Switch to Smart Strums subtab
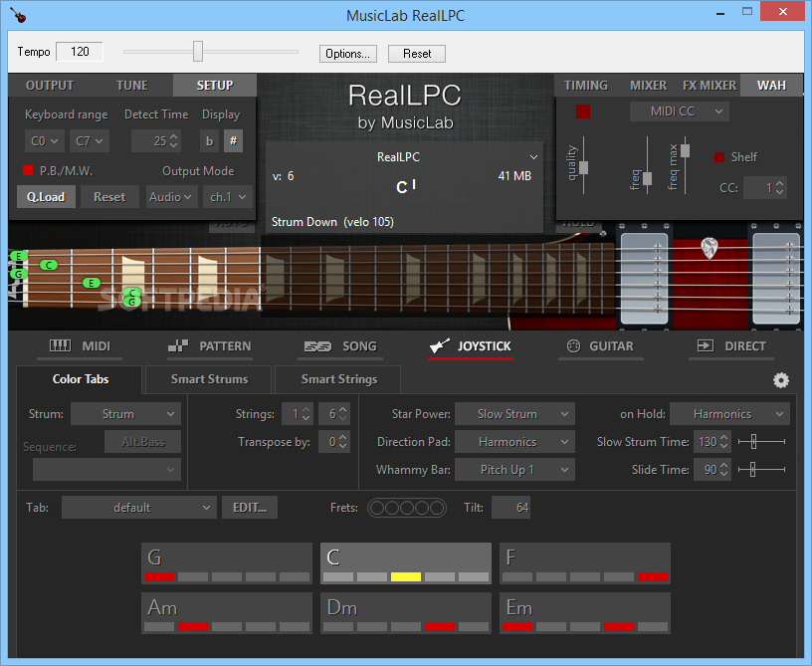The image size is (812, 666). [x=209, y=379]
